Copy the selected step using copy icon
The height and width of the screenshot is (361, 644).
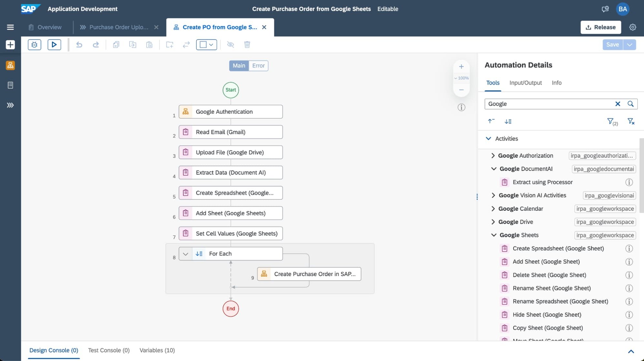click(116, 45)
